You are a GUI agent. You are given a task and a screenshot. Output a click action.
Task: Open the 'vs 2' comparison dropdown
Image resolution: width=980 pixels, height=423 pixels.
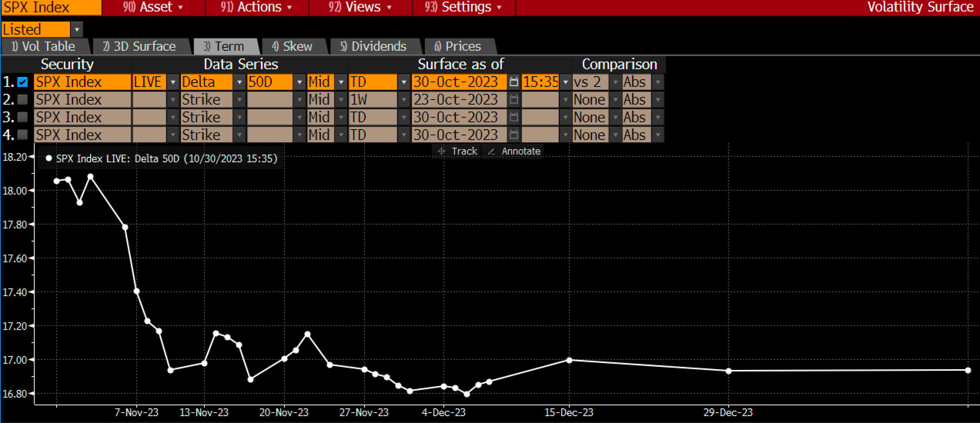pos(615,82)
